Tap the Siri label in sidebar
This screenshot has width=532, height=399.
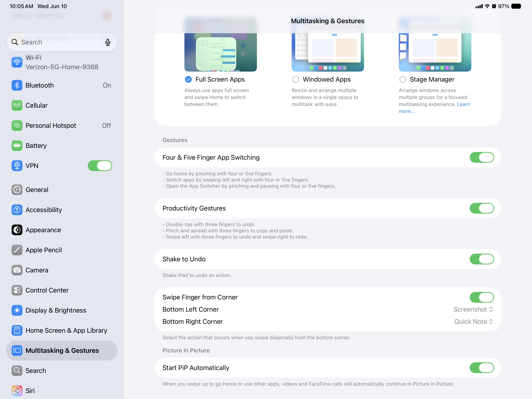30,391
